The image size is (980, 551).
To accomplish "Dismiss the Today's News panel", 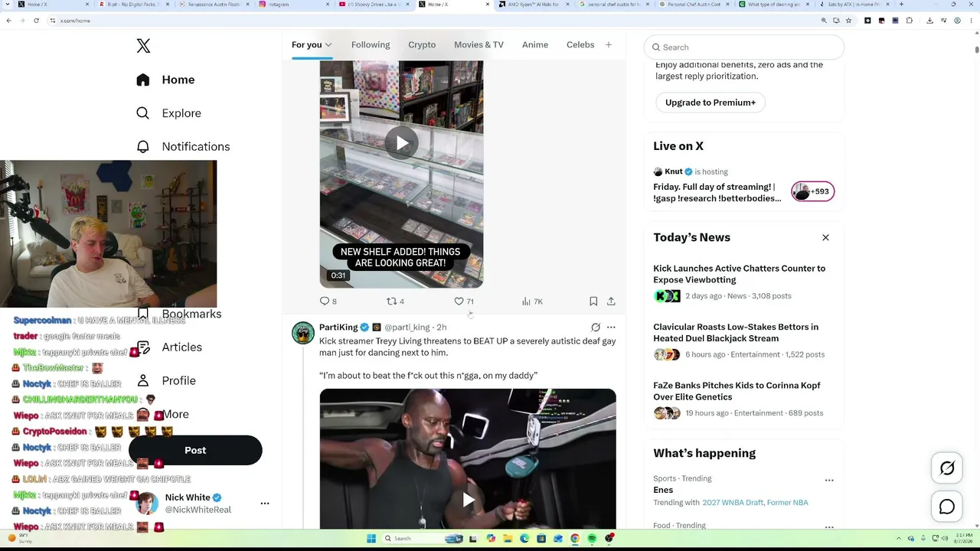I will pyautogui.click(x=825, y=237).
